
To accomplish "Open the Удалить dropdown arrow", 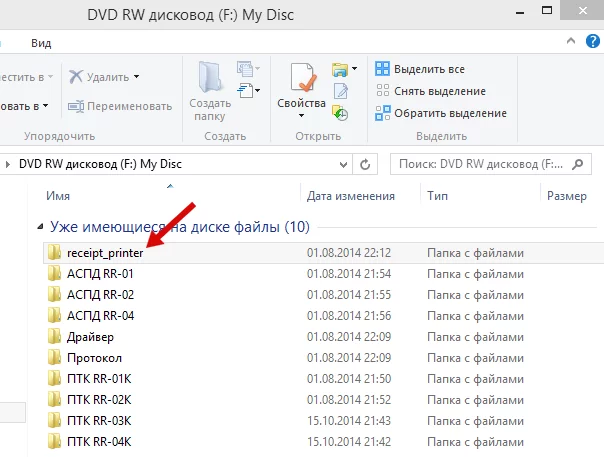I will pyautogui.click(x=136, y=77).
